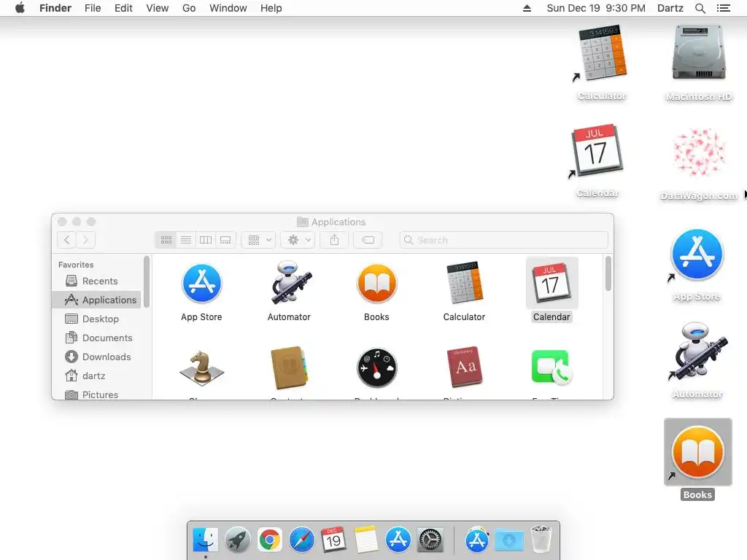
Task: Click the Applications window vertical scrollbar
Action: [608, 273]
